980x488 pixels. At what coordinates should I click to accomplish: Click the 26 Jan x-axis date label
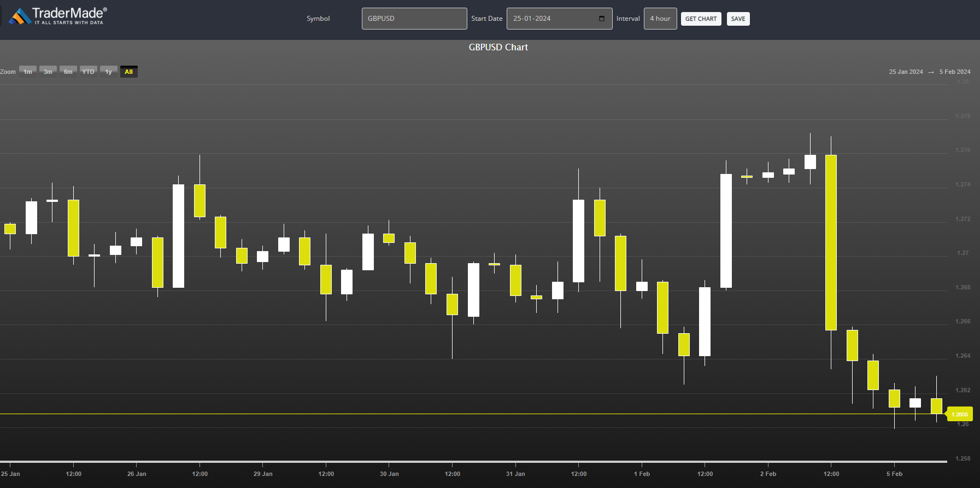coord(137,474)
